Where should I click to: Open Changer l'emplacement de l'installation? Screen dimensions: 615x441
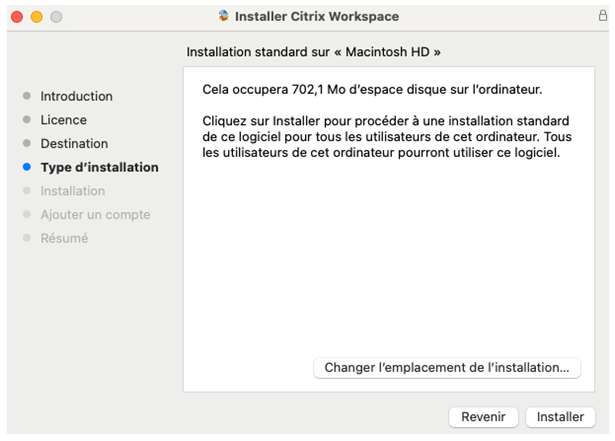coord(447,368)
